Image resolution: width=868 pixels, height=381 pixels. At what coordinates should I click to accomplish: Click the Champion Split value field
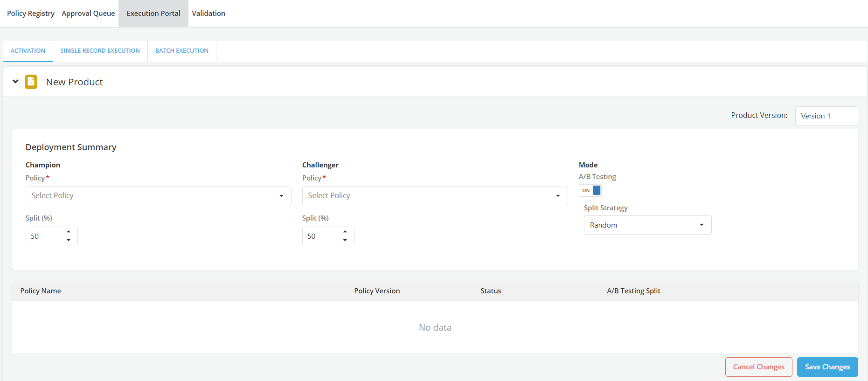point(44,236)
